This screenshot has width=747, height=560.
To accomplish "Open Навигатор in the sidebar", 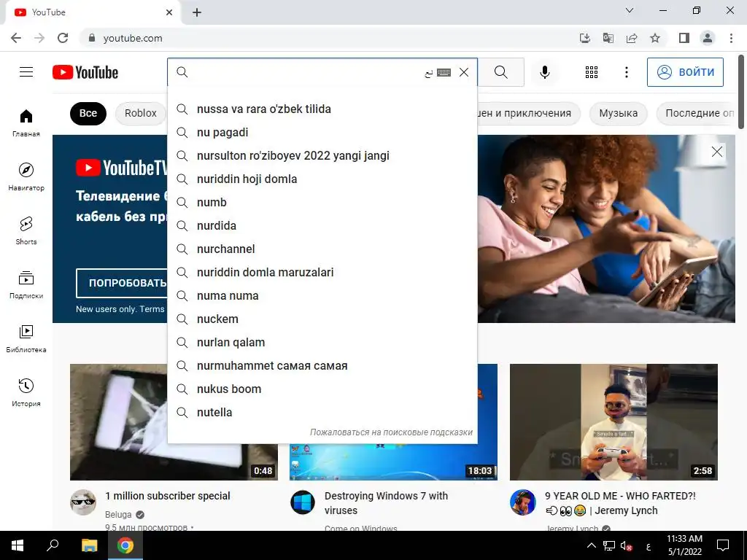I will pos(26,176).
